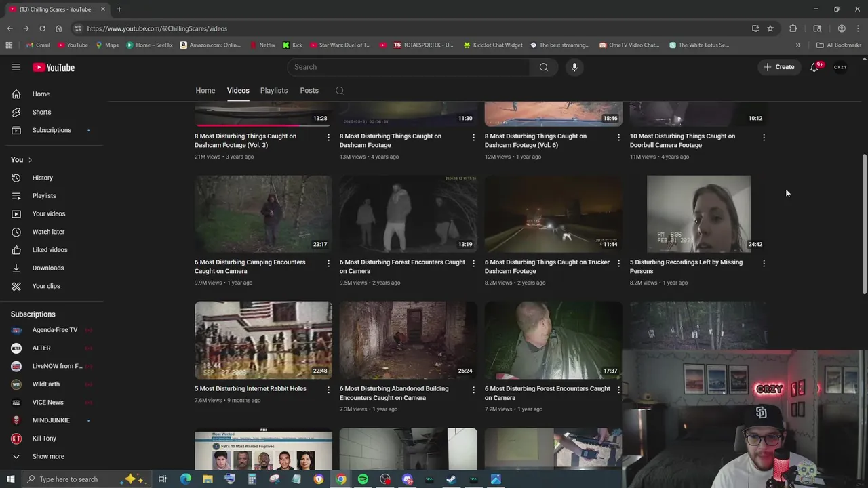Screen dimensions: 868x488
Task: Open options for Trucker Dashcam Footage video
Action: [x=618, y=263]
